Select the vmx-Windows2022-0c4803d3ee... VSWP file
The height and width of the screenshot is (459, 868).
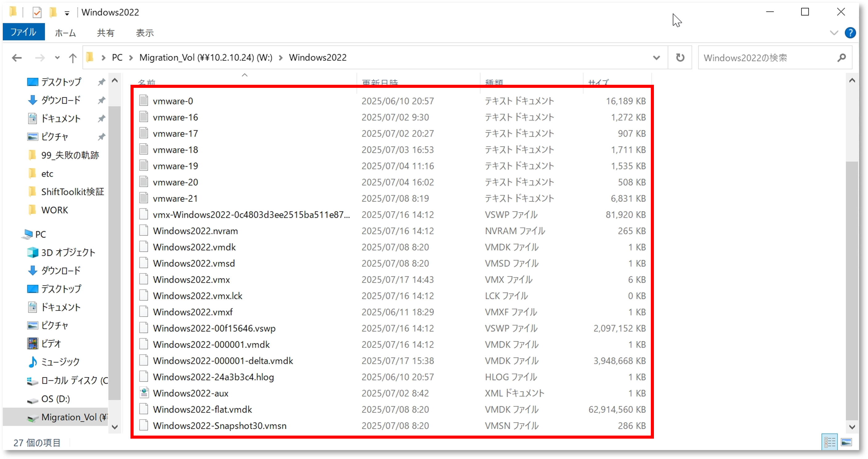coord(251,215)
